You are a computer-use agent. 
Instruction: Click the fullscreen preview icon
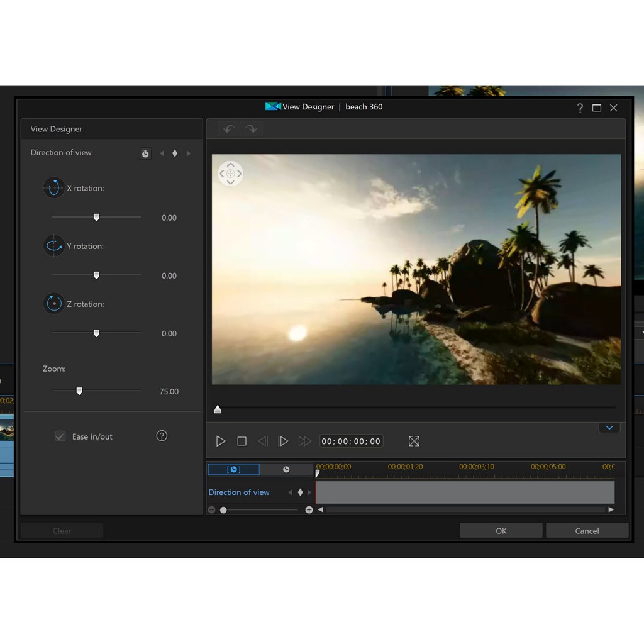pyautogui.click(x=414, y=441)
